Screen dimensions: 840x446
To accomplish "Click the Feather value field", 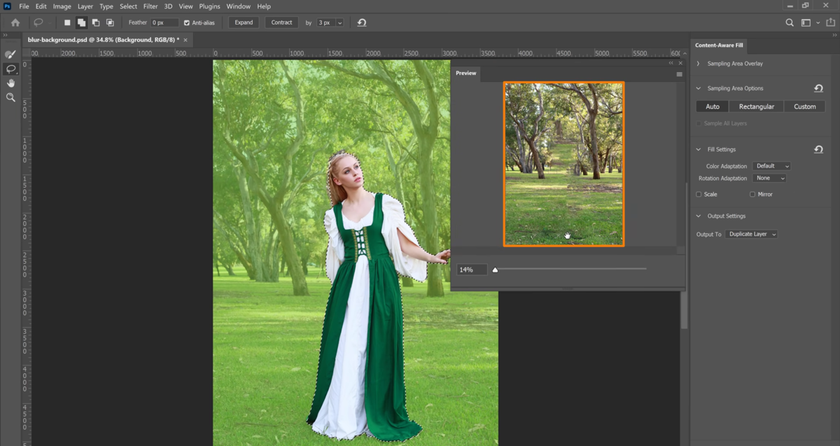I will 164,22.
